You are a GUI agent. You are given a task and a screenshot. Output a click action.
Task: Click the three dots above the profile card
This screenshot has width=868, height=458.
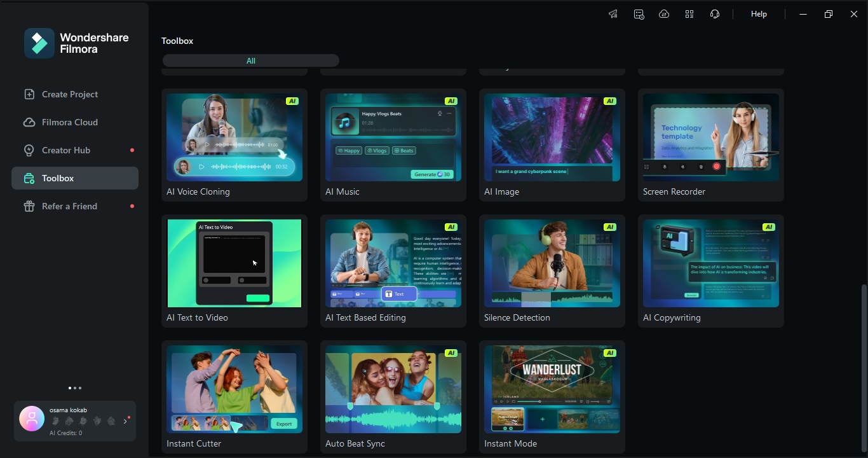(x=75, y=388)
